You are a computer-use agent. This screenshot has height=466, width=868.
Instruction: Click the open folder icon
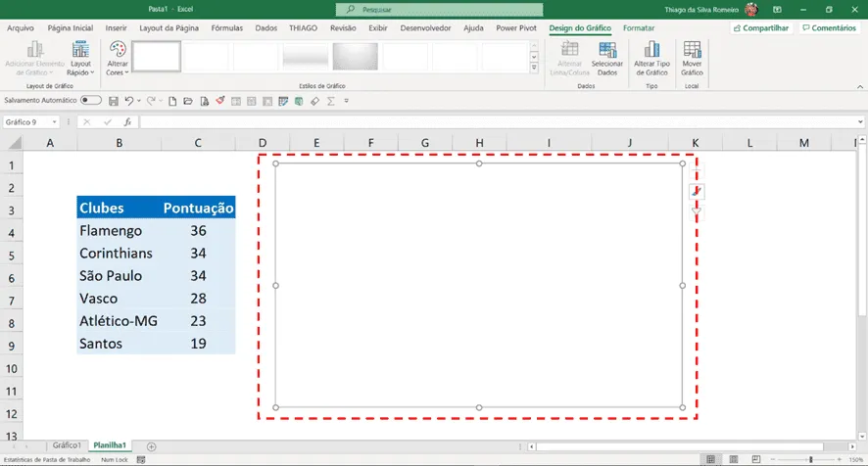188,101
